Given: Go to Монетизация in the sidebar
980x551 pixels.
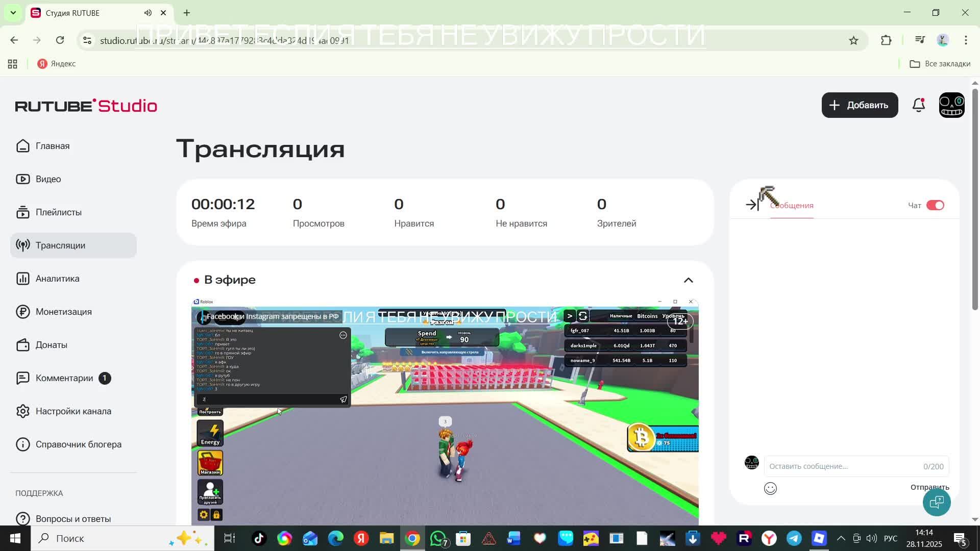Looking at the screenshot, I should pyautogui.click(x=63, y=312).
